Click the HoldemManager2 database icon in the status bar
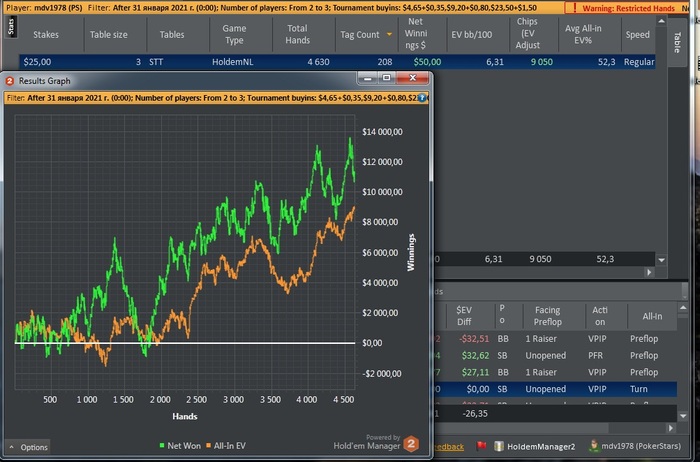 (x=499, y=446)
